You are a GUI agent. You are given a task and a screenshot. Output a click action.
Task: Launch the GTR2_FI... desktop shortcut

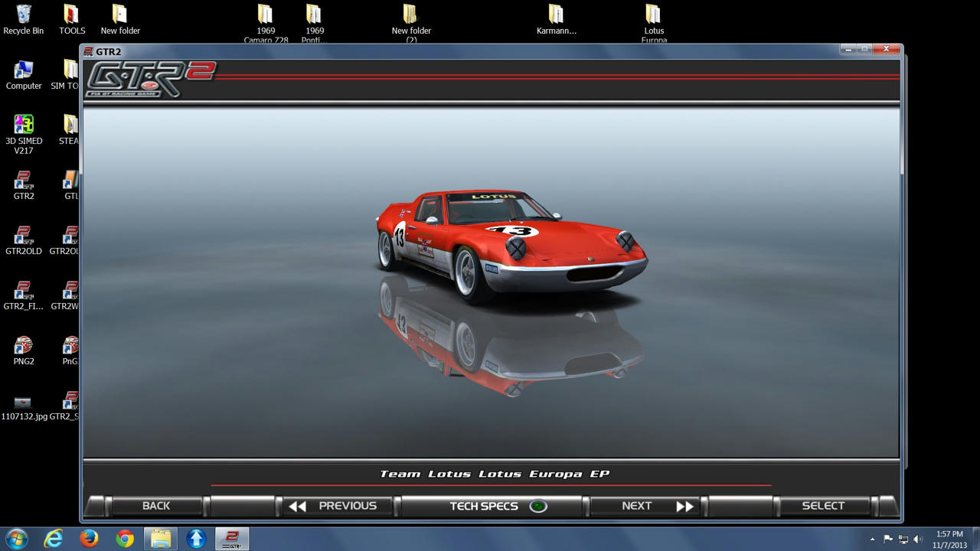24,295
